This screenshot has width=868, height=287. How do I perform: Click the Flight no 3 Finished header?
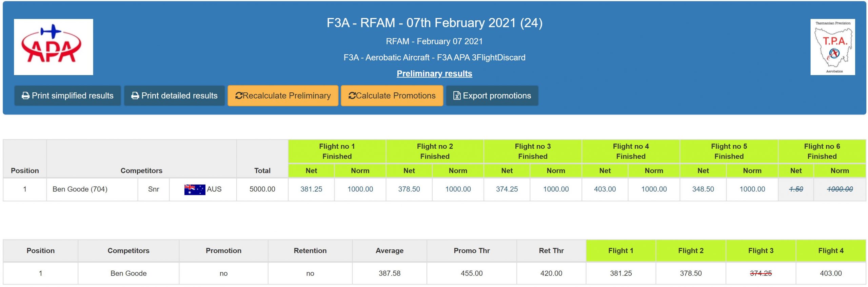click(x=532, y=151)
